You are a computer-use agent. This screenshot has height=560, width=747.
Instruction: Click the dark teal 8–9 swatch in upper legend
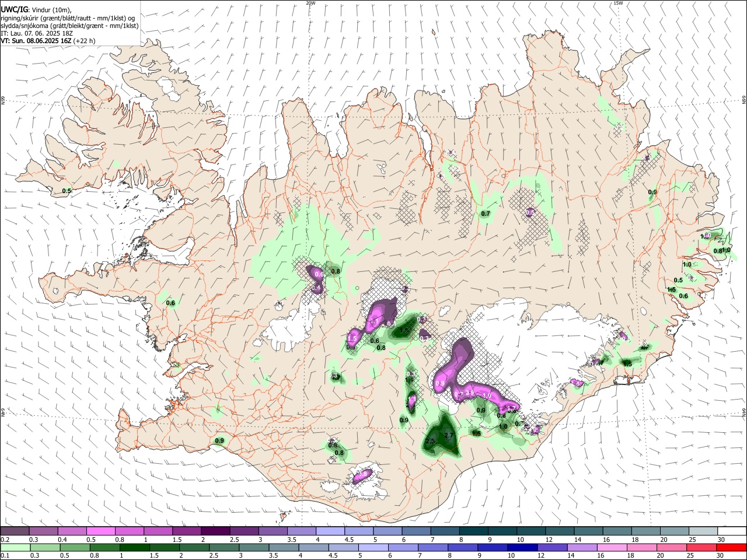473,531
